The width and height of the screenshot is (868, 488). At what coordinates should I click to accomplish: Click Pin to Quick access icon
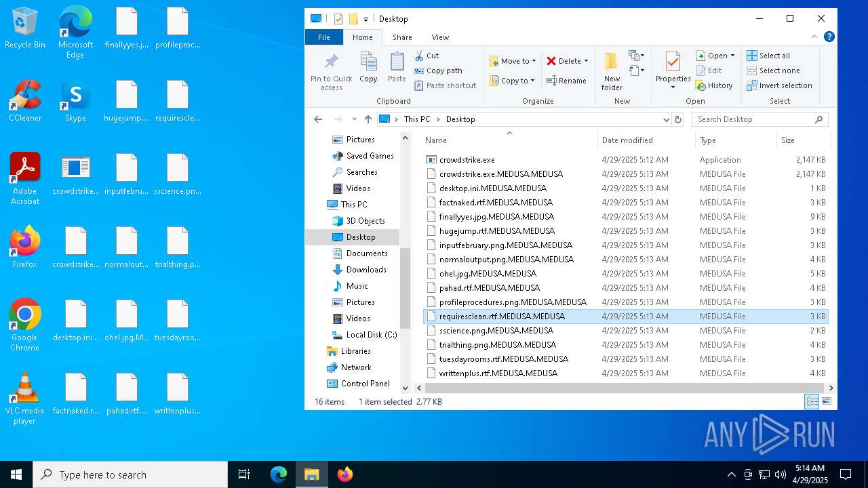(331, 62)
